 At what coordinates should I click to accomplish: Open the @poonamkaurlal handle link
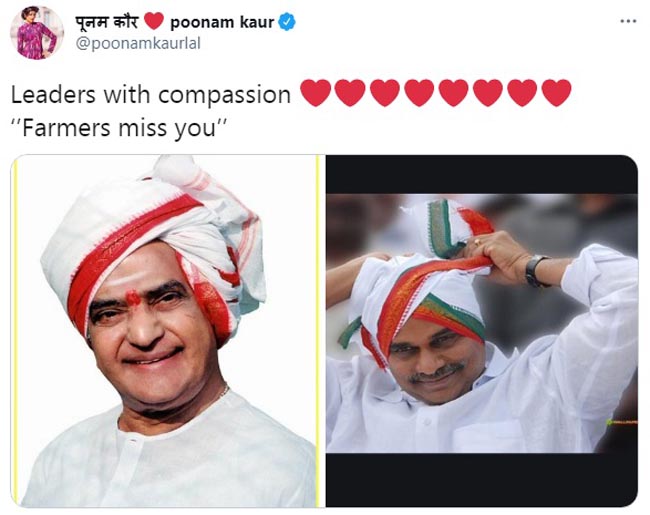(x=138, y=44)
